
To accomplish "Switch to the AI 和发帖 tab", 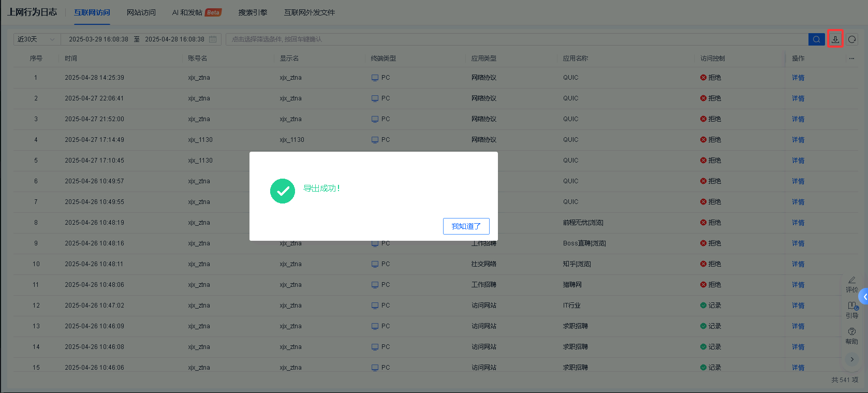I will (x=187, y=12).
